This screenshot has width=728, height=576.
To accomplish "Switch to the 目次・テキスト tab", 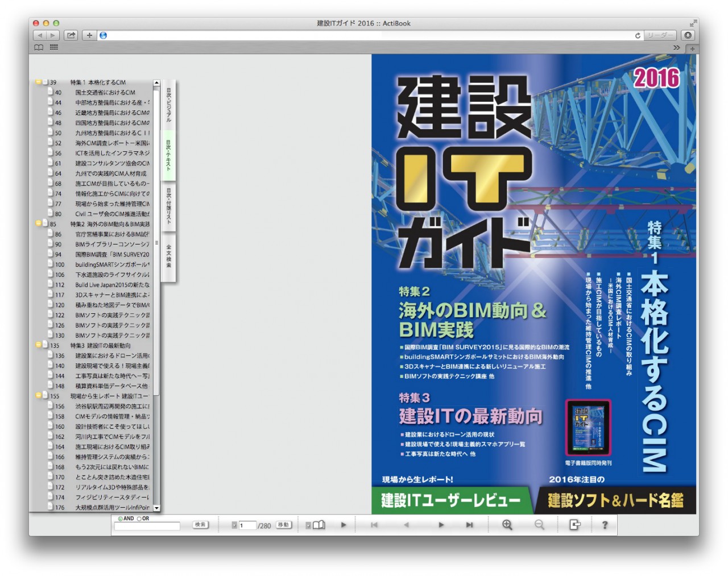I will pos(168,155).
